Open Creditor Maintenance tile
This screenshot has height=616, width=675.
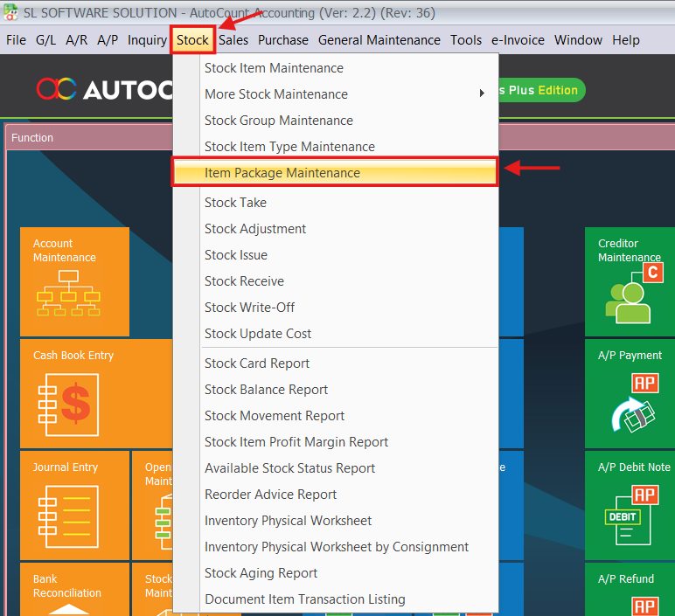pyautogui.click(x=630, y=281)
